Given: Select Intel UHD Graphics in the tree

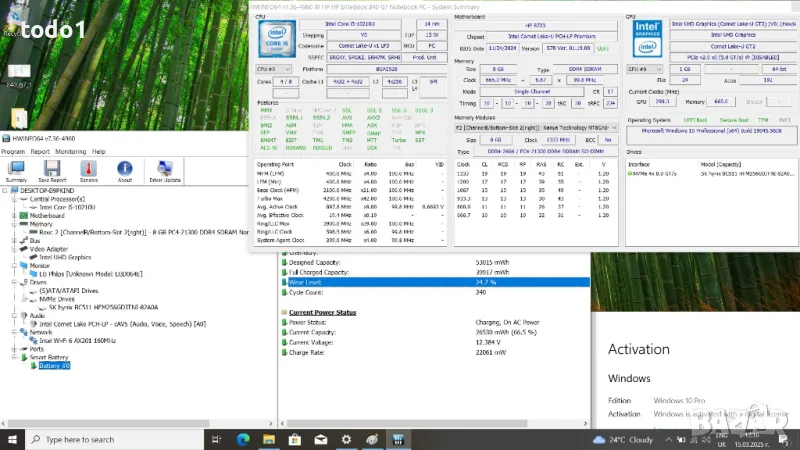Looking at the screenshot, I should (67, 257).
